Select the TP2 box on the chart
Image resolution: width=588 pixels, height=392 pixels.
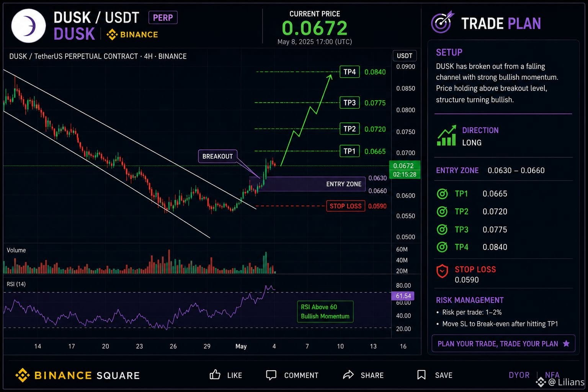[x=350, y=129]
